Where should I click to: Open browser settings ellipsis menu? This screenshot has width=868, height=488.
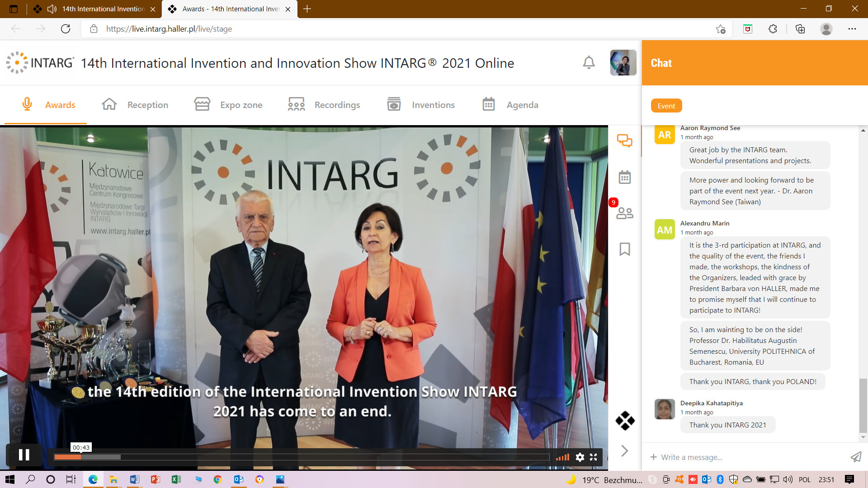852,29
